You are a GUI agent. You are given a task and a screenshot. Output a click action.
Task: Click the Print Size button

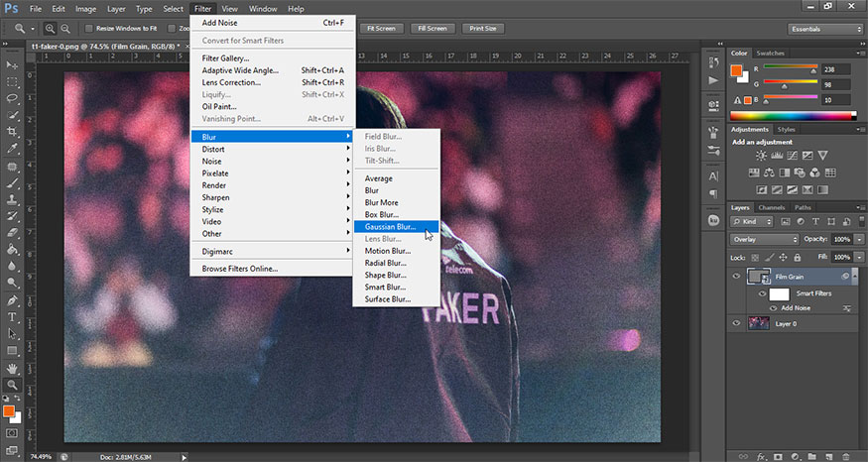click(483, 29)
